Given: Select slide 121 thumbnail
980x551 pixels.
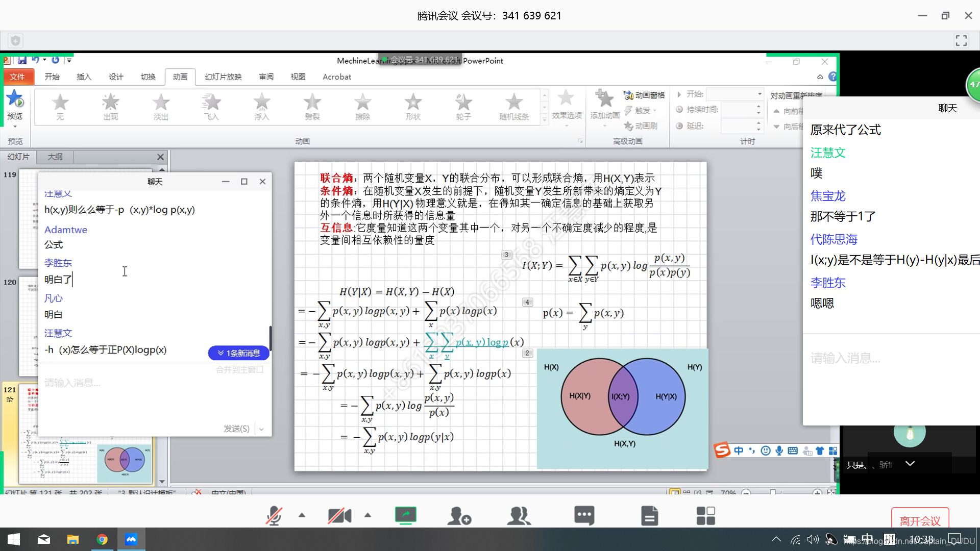Looking at the screenshot, I should (x=86, y=434).
